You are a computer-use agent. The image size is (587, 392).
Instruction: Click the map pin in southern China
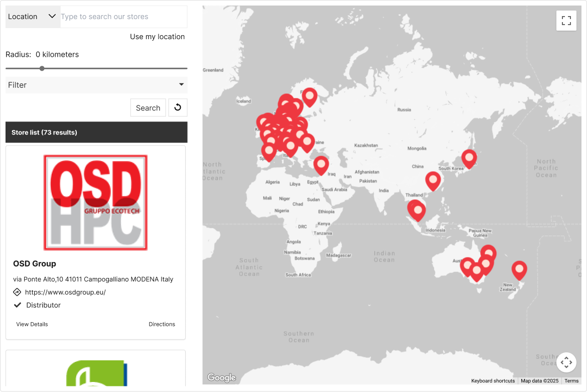coord(432,180)
